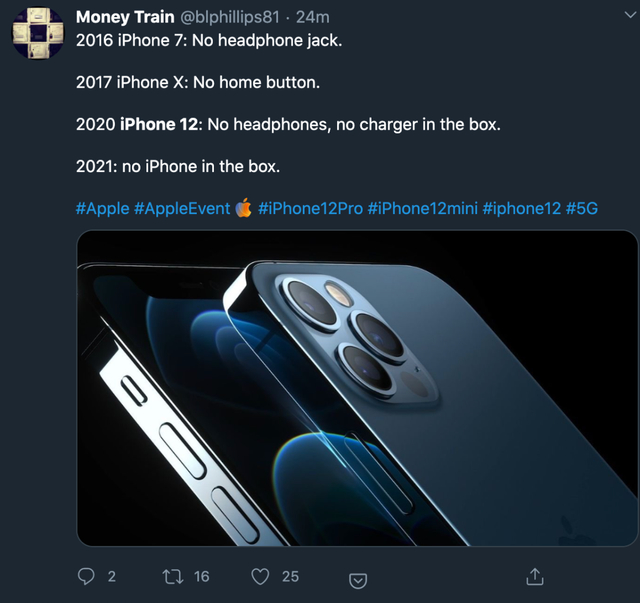Click the Money Train display name
The image size is (640, 603).
123,18
